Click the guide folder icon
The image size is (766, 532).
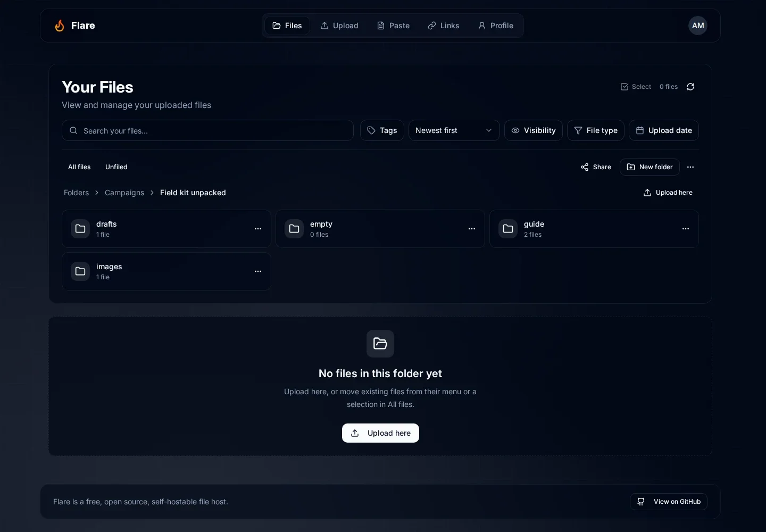(508, 229)
